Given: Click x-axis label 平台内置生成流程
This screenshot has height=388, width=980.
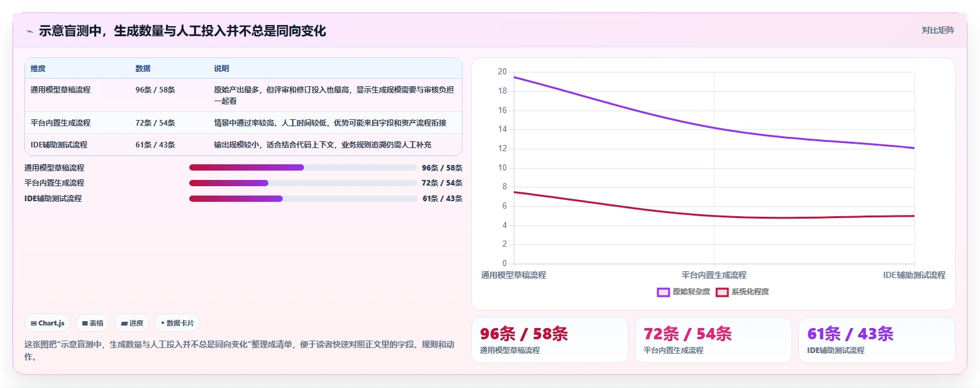Looking at the screenshot, I should [x=714, y=275].
